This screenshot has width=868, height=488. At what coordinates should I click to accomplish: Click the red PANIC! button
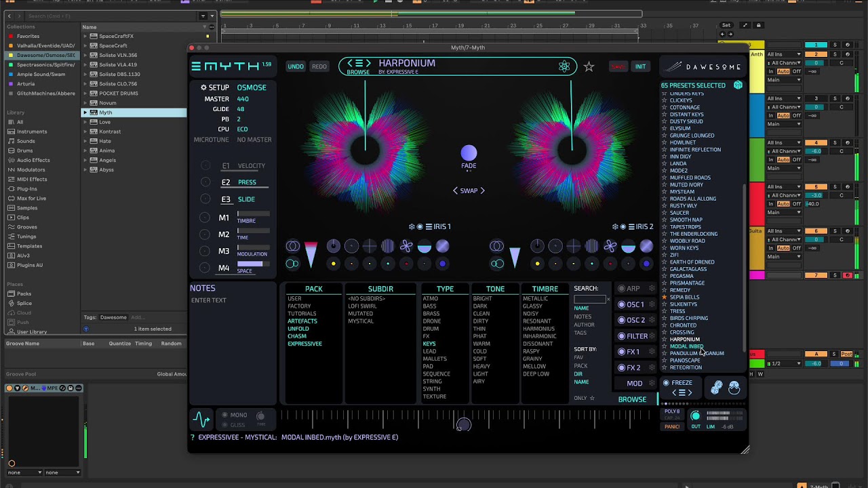tap(672, 427)
